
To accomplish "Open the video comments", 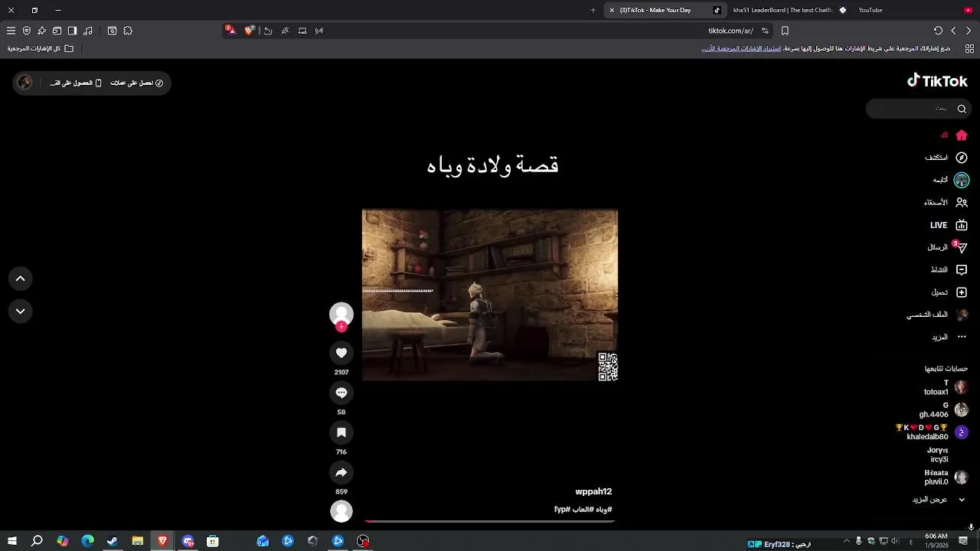I will click(x=341, y=393).
